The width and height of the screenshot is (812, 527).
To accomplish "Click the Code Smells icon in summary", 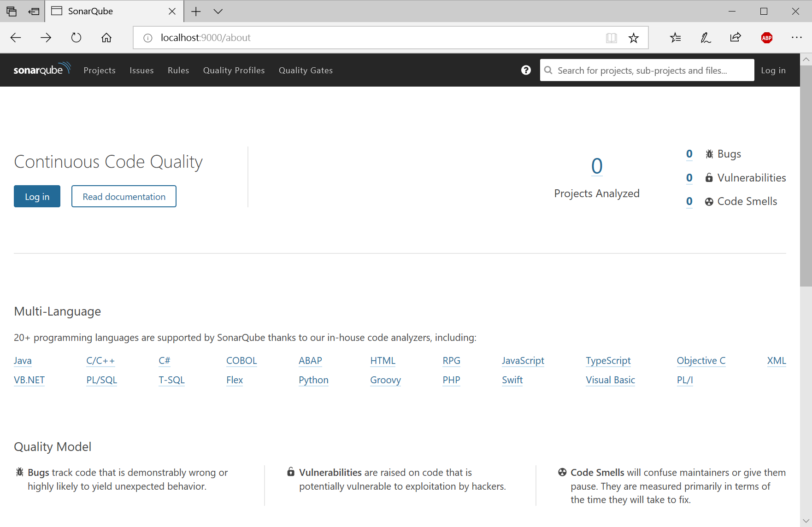I will (x=709, y=202).
